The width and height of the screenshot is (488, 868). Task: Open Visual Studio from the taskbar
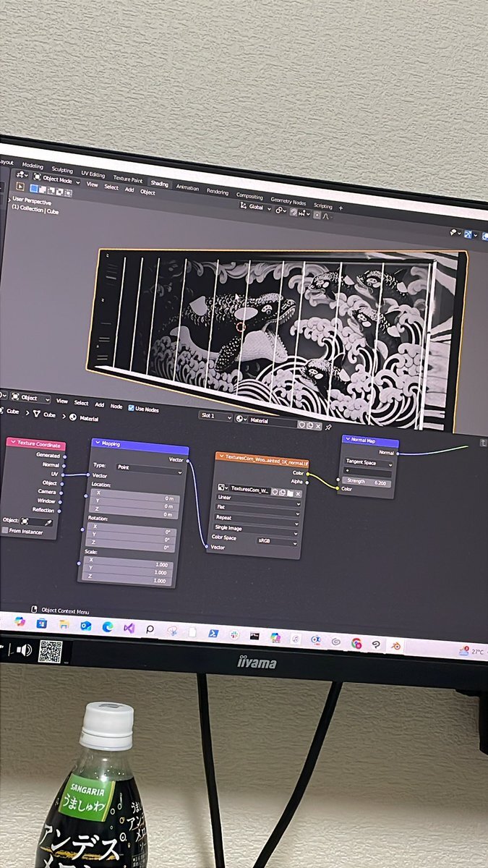pos(129,629)
